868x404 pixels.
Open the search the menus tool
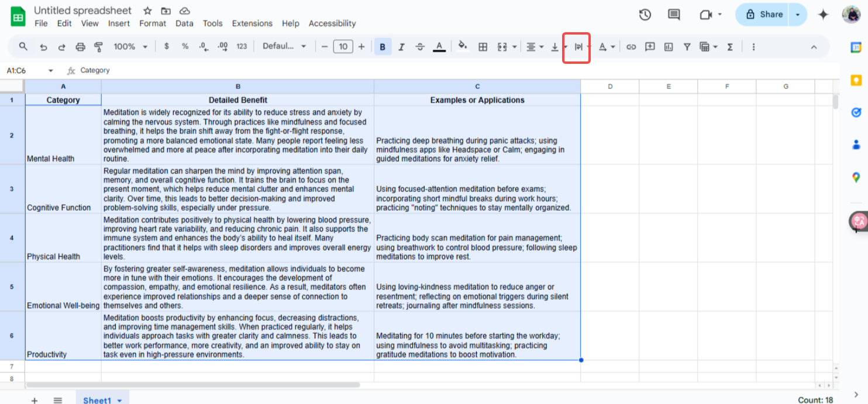click(23, 47)
